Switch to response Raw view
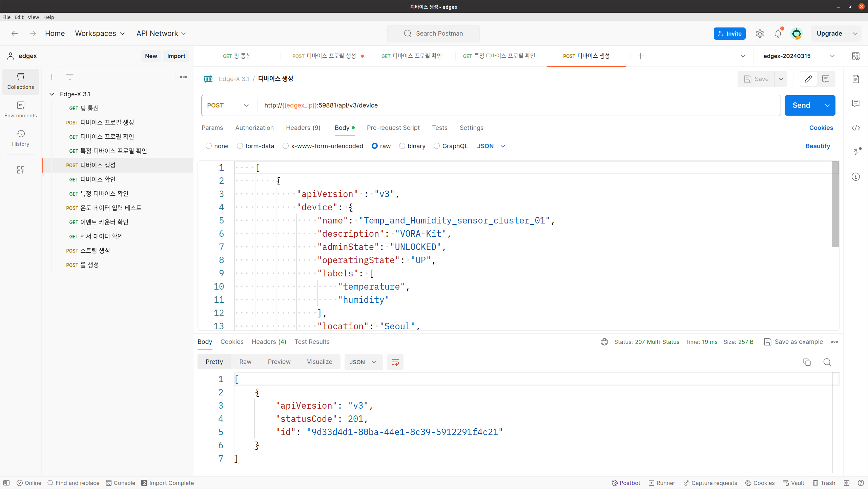The width and height of the screenshot is (868, 489). click(x=245, y=362)
